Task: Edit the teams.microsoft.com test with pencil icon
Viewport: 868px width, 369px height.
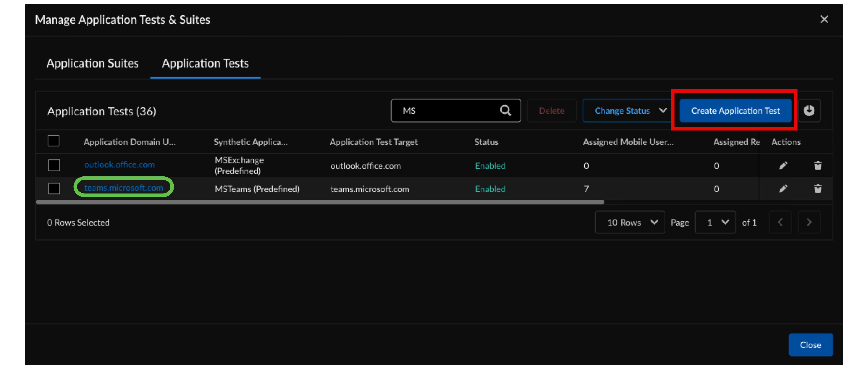Action: (783, 189)
